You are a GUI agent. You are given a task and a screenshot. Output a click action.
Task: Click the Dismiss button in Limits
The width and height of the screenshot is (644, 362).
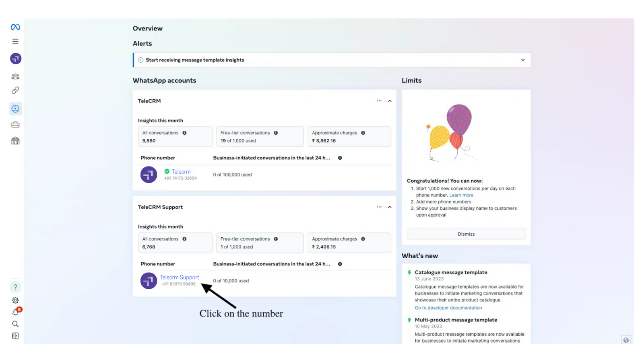(x=466, y=234)
